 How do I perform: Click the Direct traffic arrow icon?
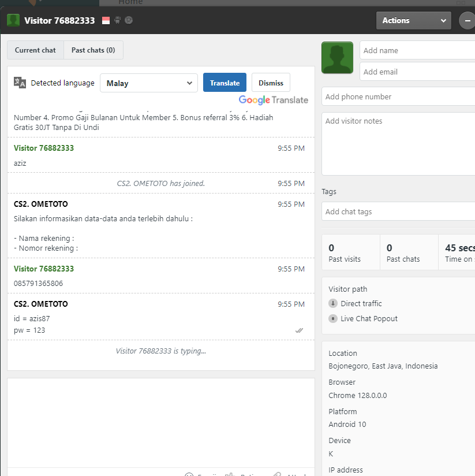pos(333,303)
